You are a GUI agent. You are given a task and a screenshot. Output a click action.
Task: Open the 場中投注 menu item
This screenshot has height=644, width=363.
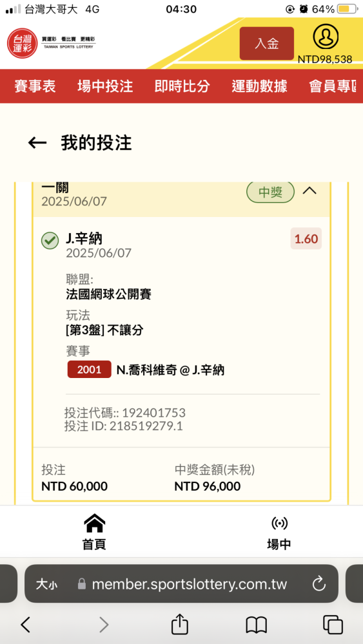tap(105, 86)
